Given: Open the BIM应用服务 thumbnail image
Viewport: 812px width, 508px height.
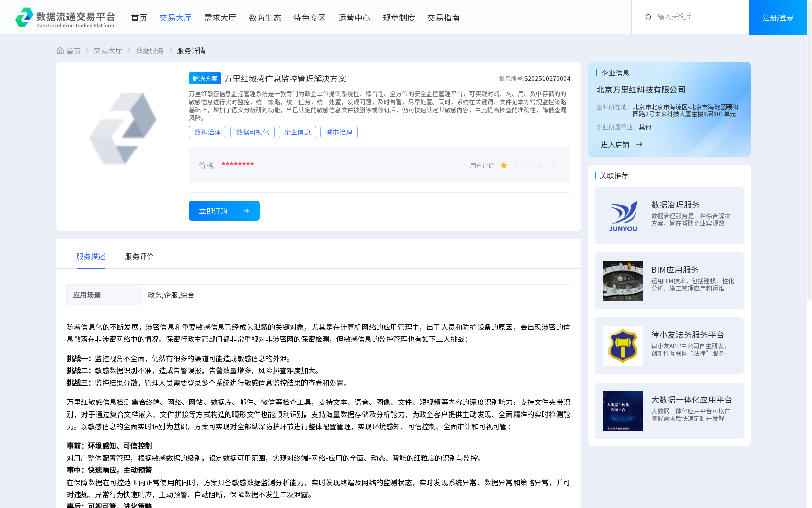Looking at the screenshot, I should click(x=623, y=281).
